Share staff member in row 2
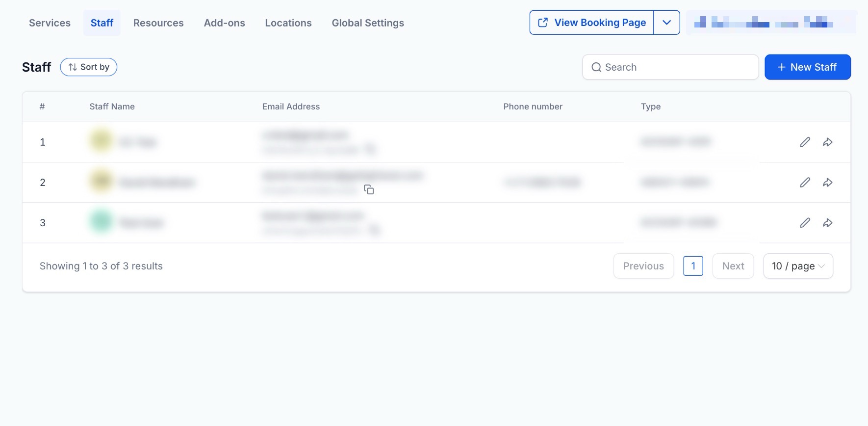The height and width of the screenshot is (426, 868). pos(828,183)
